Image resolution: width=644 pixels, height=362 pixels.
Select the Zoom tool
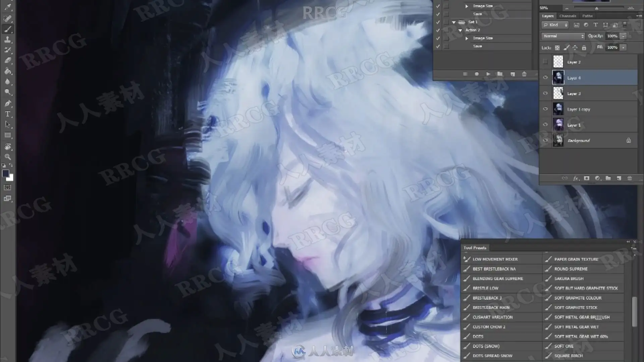8,157
